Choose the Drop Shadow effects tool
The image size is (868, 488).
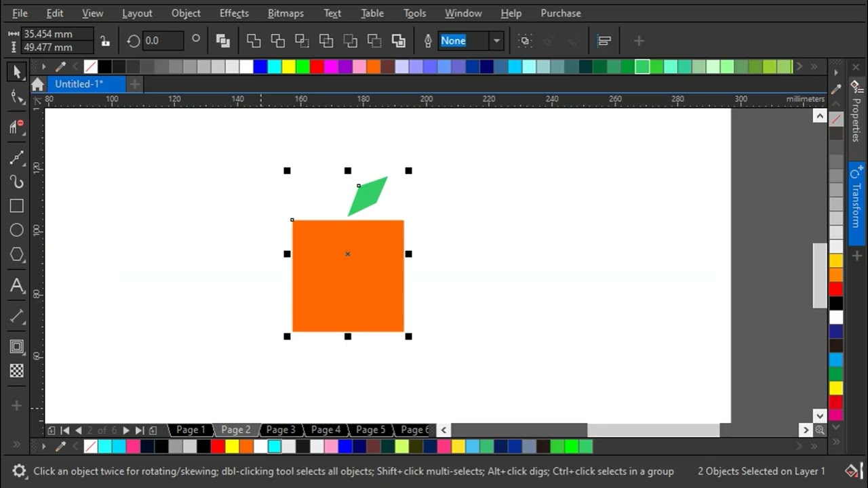tap(17, 347)
